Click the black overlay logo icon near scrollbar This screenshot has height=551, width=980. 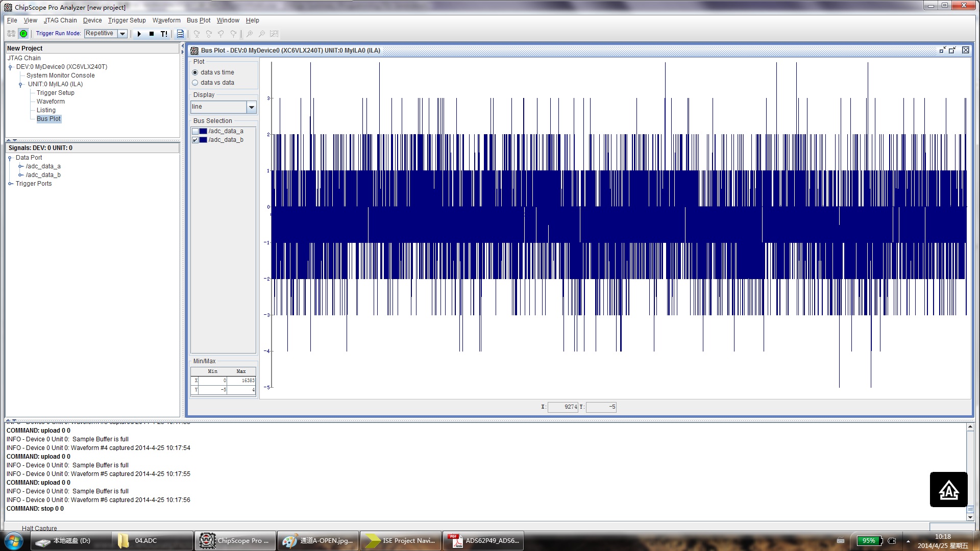pos(949,490)
